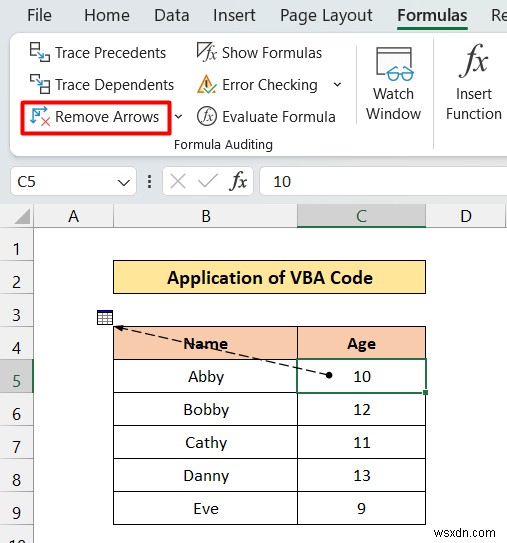This screenshot has height=543, width=507.
Task: Select the cell containing Bobby
Action: pos(205,409)
